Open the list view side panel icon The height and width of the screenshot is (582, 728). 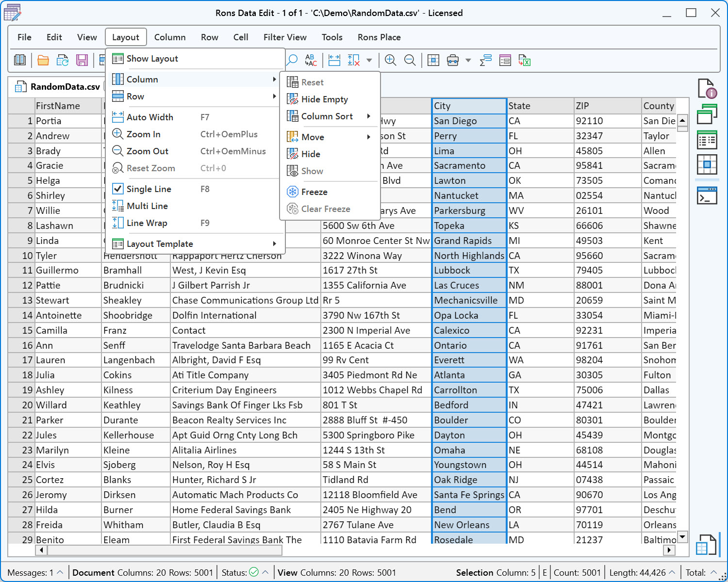pyautogui.click(x=707, y=140)
